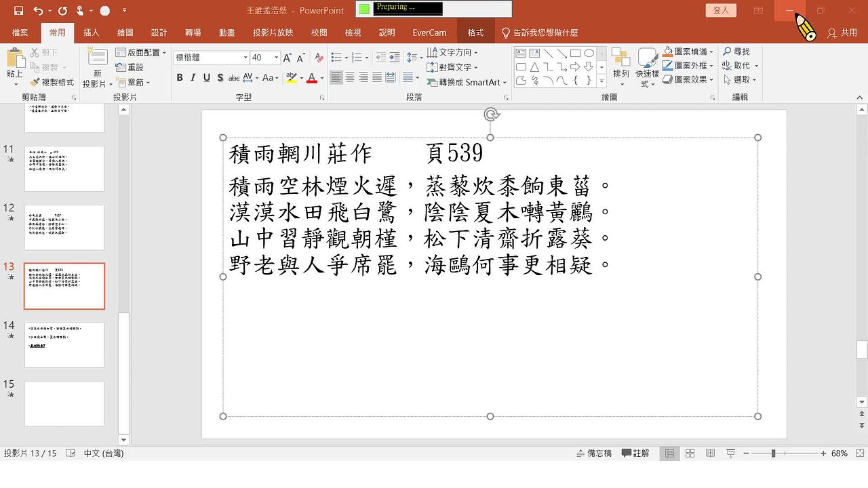The height and width of the screenshot is (488, 868).
Task: Start slideshow from status bar icon
Action: [x=730, y=453]
